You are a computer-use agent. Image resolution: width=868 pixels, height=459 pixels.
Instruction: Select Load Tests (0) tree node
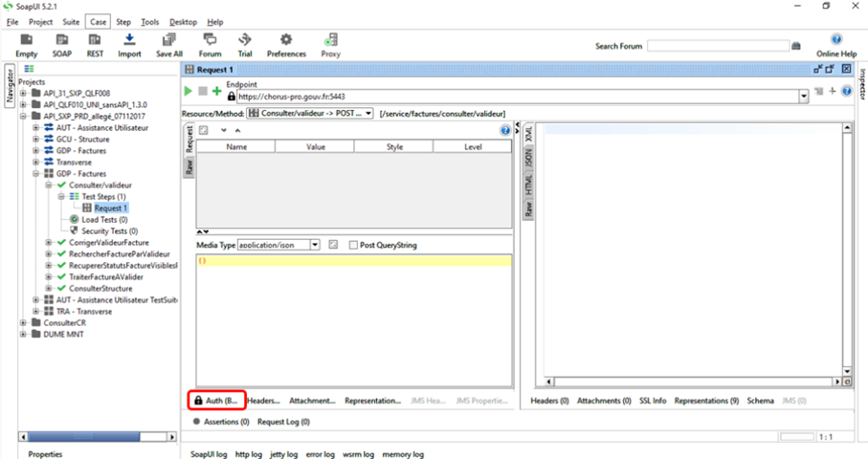[x=104, y=220]
